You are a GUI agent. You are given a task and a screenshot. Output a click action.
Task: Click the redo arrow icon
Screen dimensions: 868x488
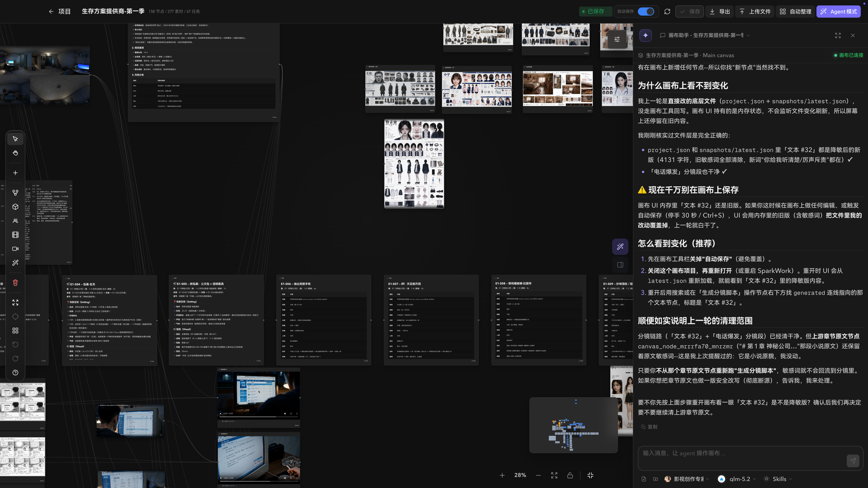point(15,358)
